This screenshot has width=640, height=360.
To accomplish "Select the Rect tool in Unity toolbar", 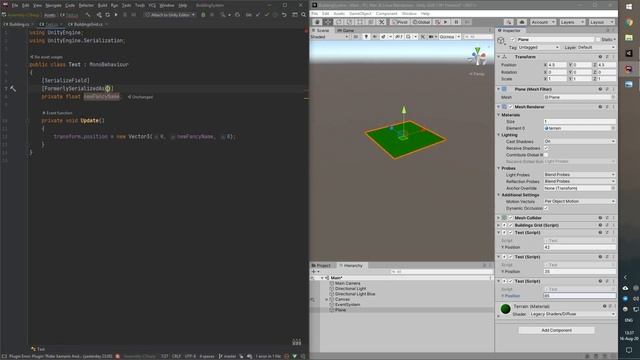I will (x=360, y=22).
